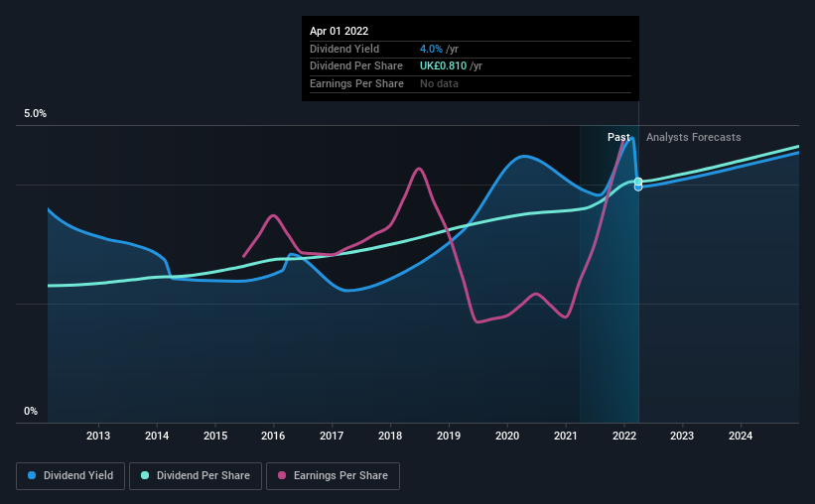The height and width of the screenshot is (504, 815).
Task: Click the 'Apr 01 2022' tooltip date
Action: tap(339, 31)
